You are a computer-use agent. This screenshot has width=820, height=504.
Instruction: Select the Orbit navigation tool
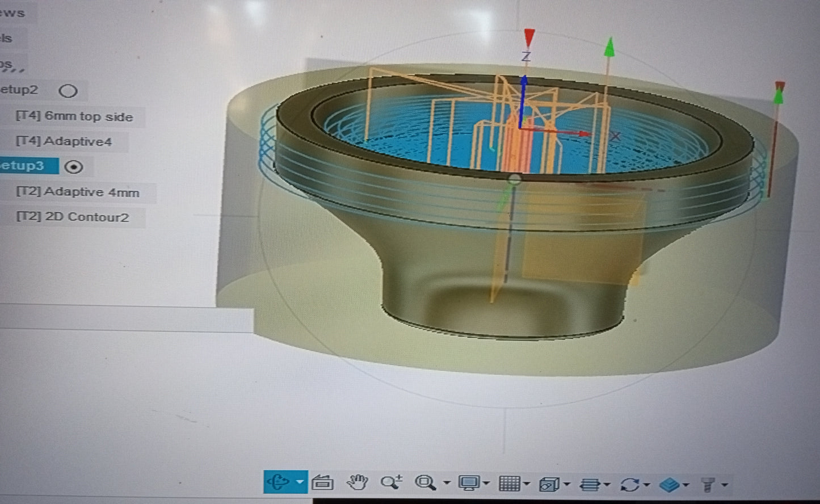point(278,482)
